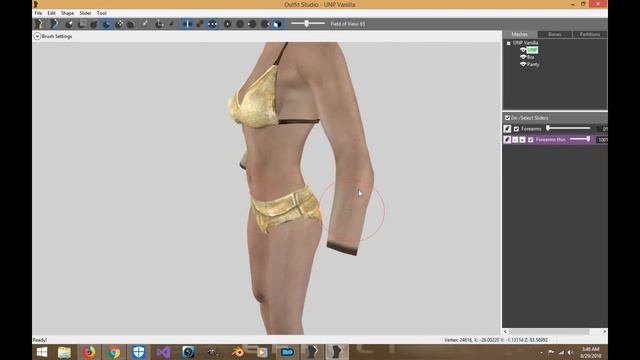The width and height of the screenshot is (640, 360).
Task: Click edit pencil for Forearms slider
Action: click(507, 129)
